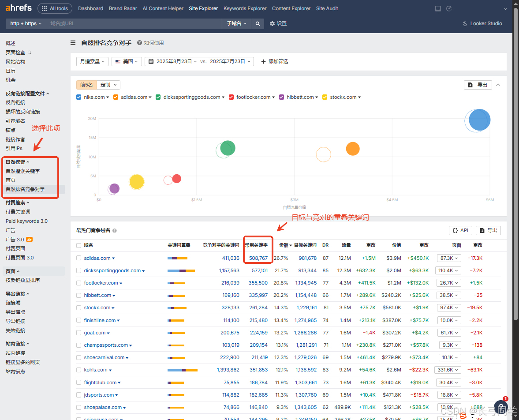Click the magnifier icon beside 页面检查
Viewport: 519px width, 420px height.
30,52
